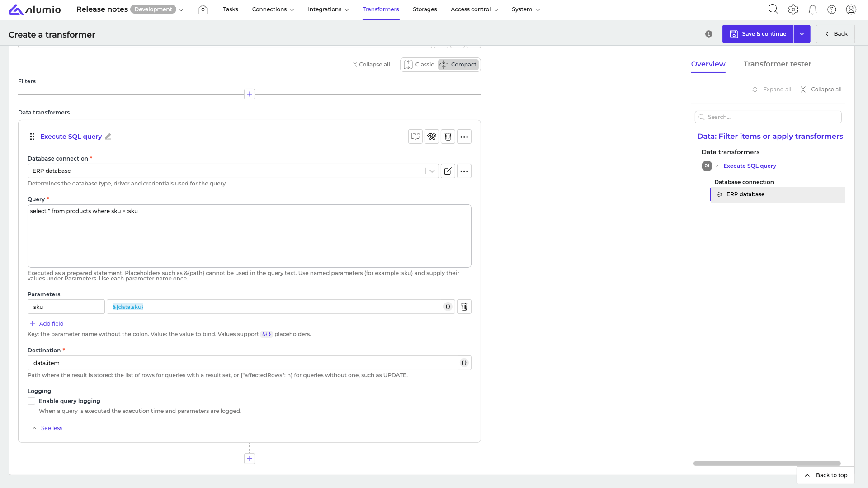Insert placeholder in sku parameter value

448,307
